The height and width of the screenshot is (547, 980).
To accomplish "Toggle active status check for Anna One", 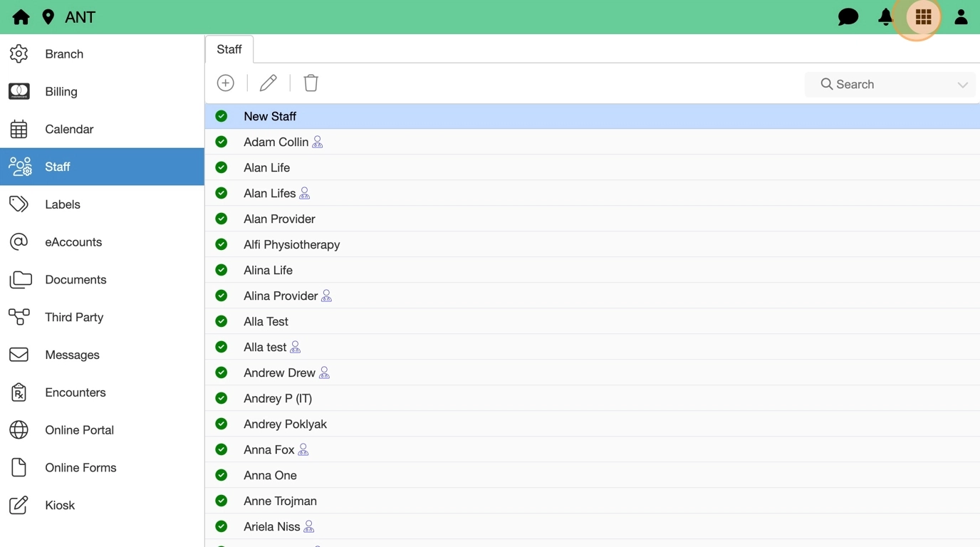I will pos(221,475).
